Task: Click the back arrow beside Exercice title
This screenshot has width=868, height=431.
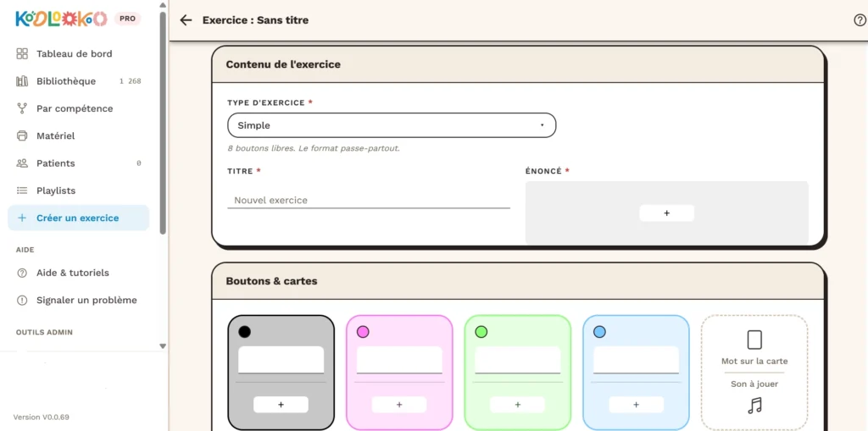Action: (x=186, y=20)
